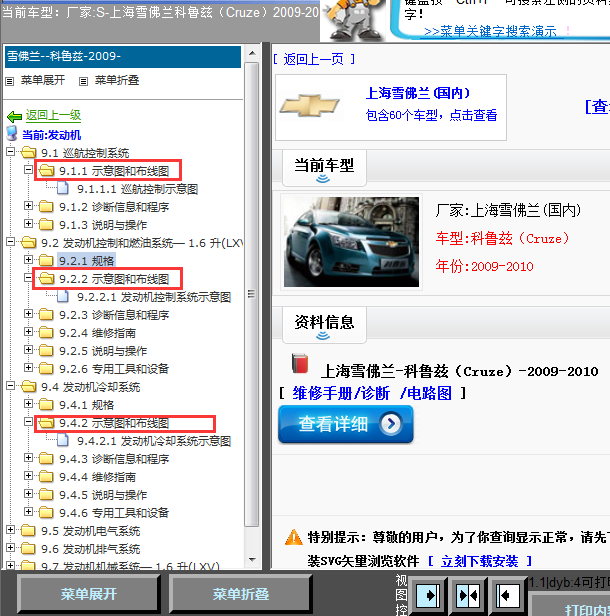
Task: Click the view control left-arrow icon
Action: point(507,596)
